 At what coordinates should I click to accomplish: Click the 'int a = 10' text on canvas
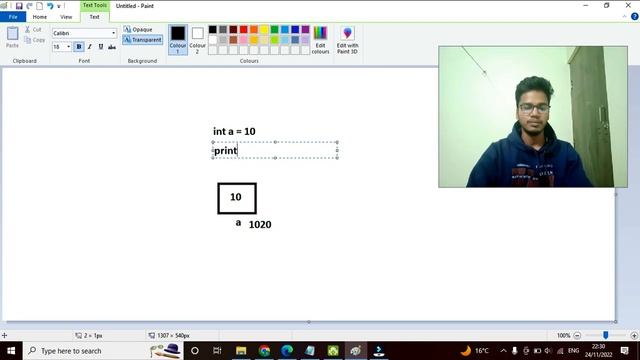coord(234,131)
